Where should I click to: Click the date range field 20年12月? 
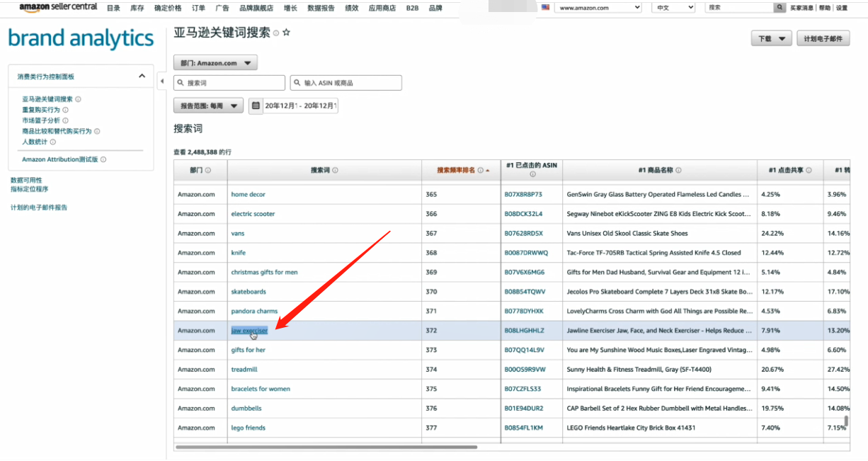[x=300, y=106]
